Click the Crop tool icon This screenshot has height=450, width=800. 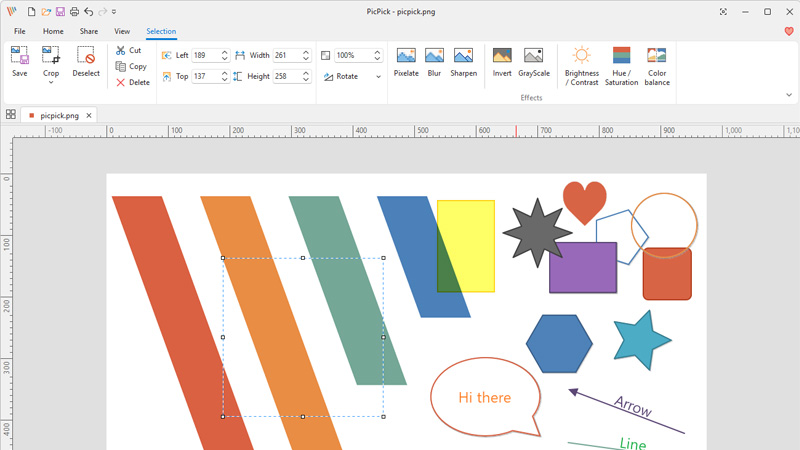[x=51, y=55]
